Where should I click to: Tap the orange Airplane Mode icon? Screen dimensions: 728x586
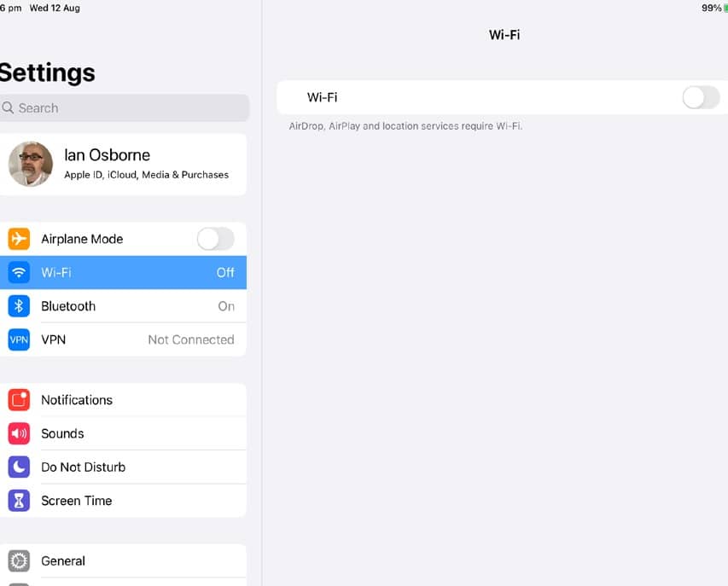[x=19, y=239]
